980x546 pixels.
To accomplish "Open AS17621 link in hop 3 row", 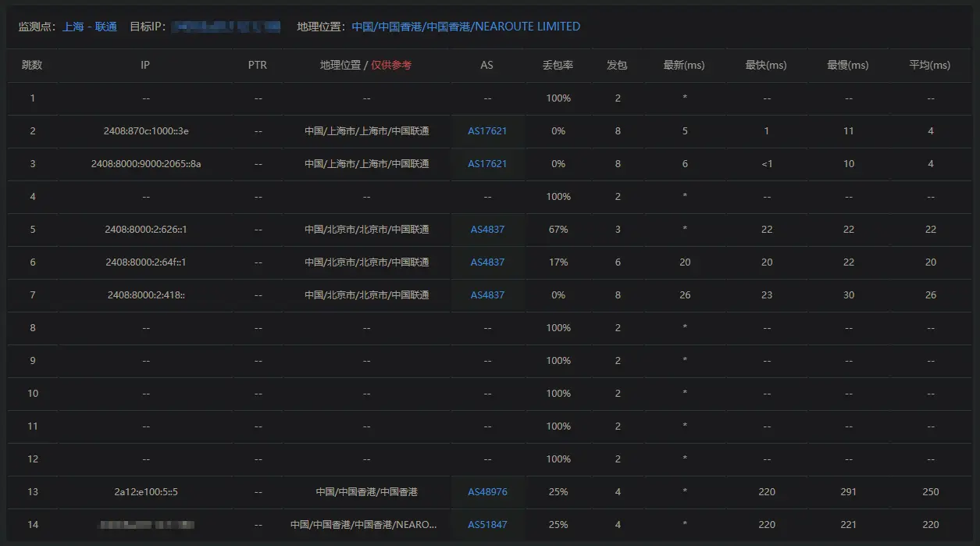I will tap(487, 164).
